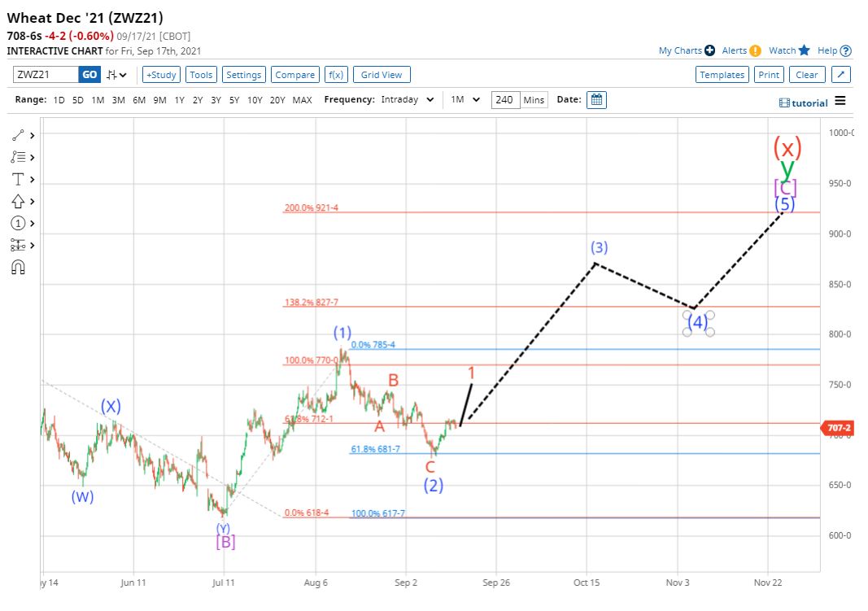Click the 138.2% 827-7 Fibonacci label
Viewport: 868px width, 611px height.
point(311,302)
